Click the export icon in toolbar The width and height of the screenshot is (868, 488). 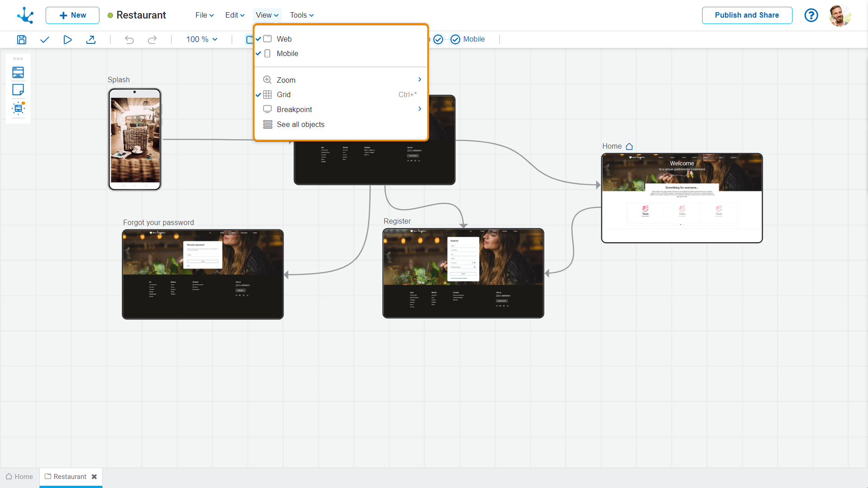tap(91, 39)
